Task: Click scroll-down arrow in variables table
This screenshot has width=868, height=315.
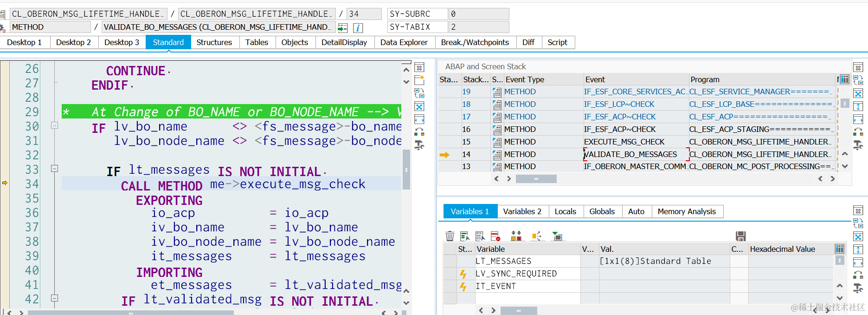Action: (840, 298)
